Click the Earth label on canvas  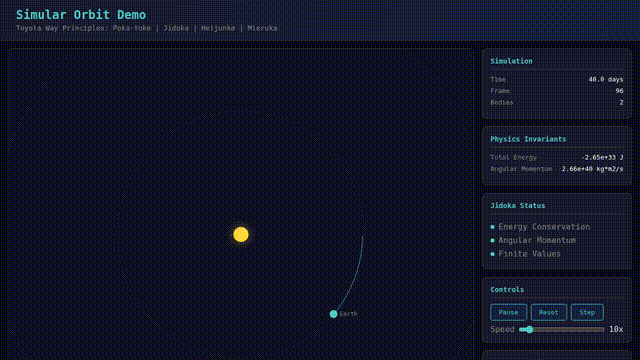(x=348, y=314)
